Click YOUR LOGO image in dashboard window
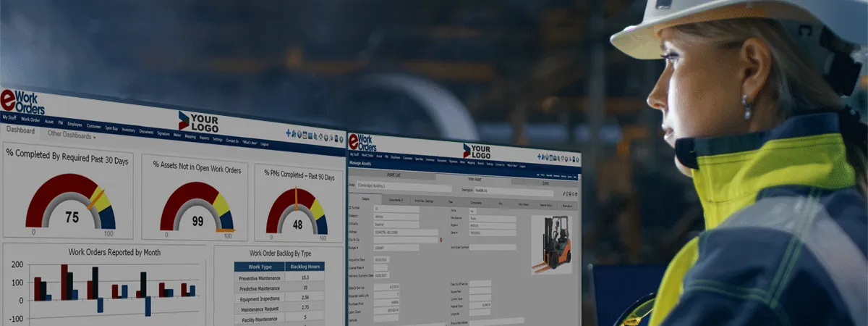The width and height of the screenshot is (868, 326). pos(198,122)
